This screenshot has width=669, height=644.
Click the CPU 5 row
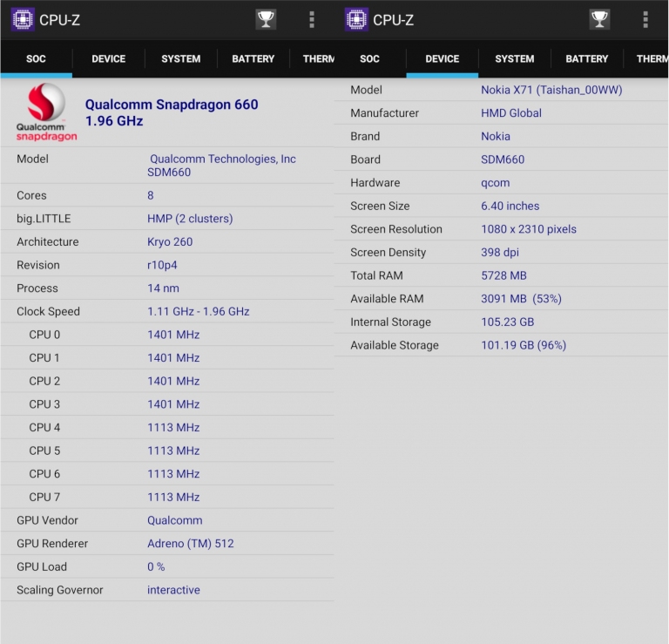(167, 451)
